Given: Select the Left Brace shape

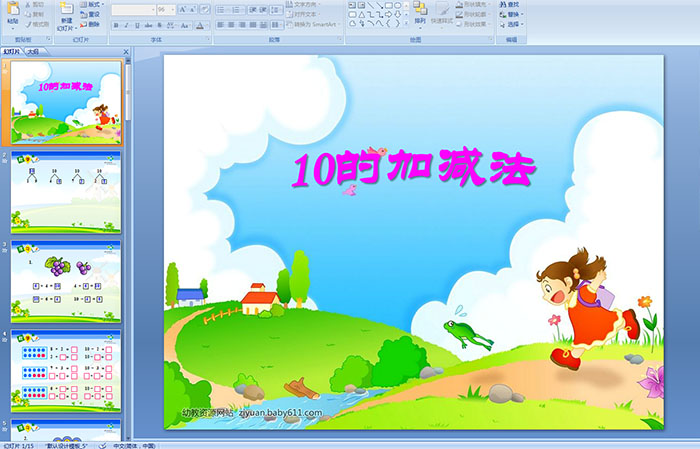Looking at the screenshot, I should tap(389, 23).
